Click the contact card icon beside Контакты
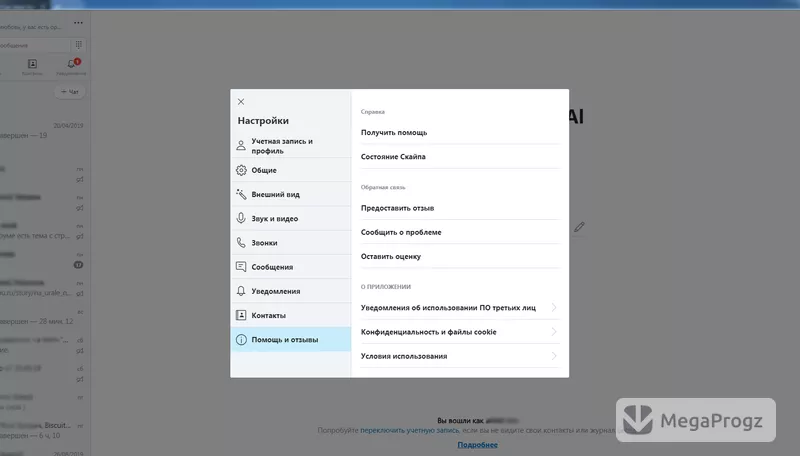This screenshot has width=800, height=456. pos(241,315)
